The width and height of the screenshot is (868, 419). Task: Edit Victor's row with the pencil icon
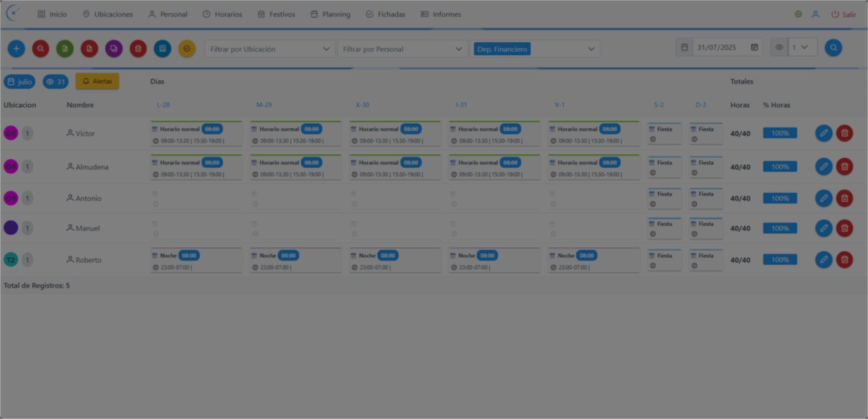coord(824,133)
